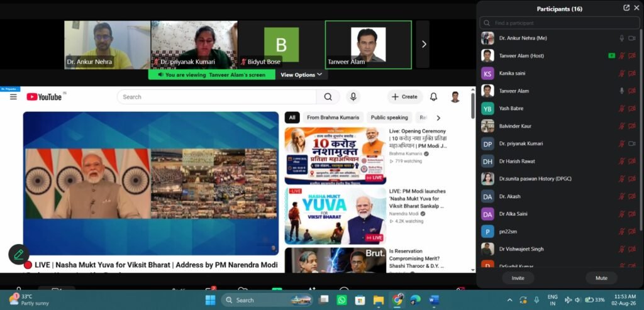Click ENG IN language indicator
The width and height of the screenshot is (644, 310).
pyautogui.click(x=552, y=300)
